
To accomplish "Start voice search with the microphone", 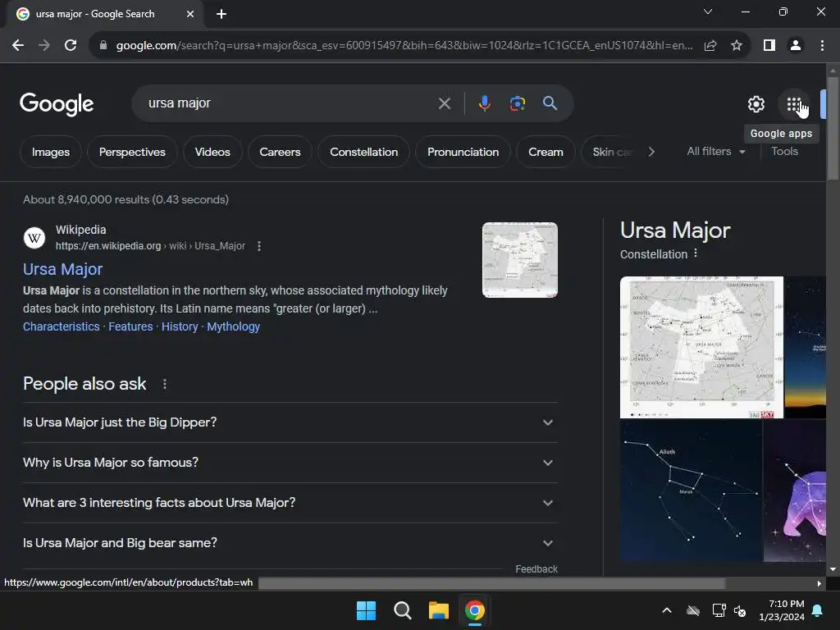I will [x=484, y=103].
